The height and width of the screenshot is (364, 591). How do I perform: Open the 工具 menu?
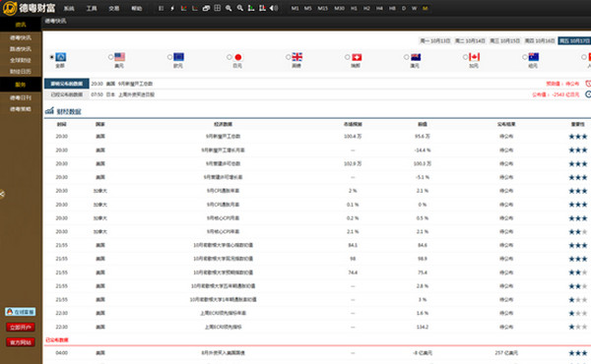point(92,8)
